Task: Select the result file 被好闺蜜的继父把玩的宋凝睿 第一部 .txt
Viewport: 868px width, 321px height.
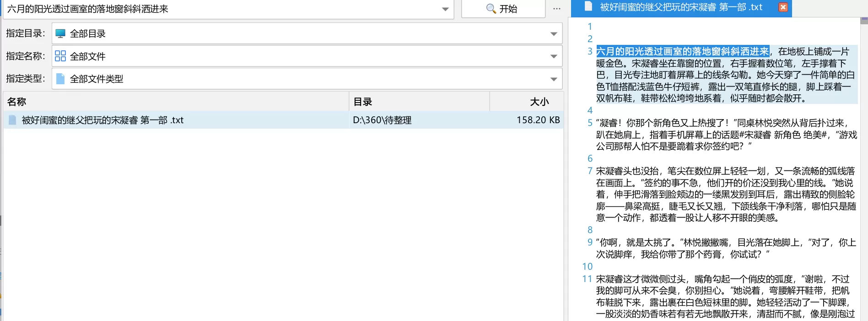Action: click(x=283, y=120)
